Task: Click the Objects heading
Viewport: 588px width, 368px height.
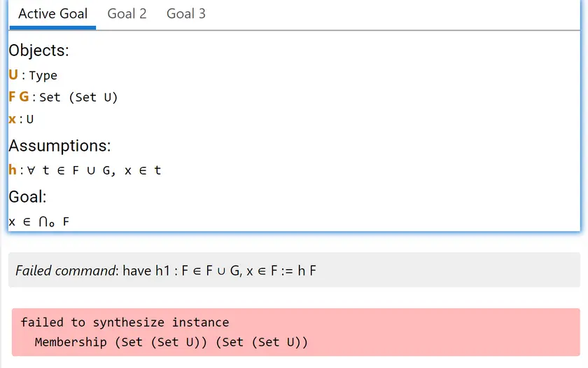Action: point(39,50)
